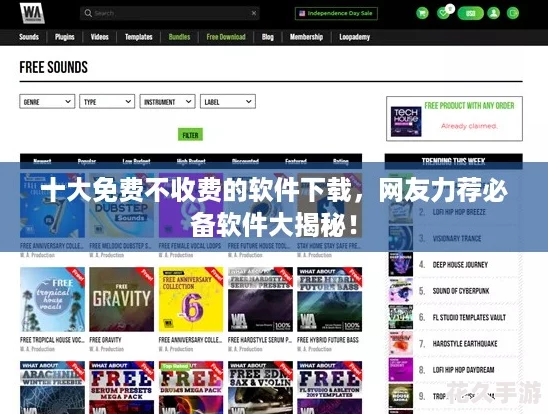Open the Membership page

306,37
